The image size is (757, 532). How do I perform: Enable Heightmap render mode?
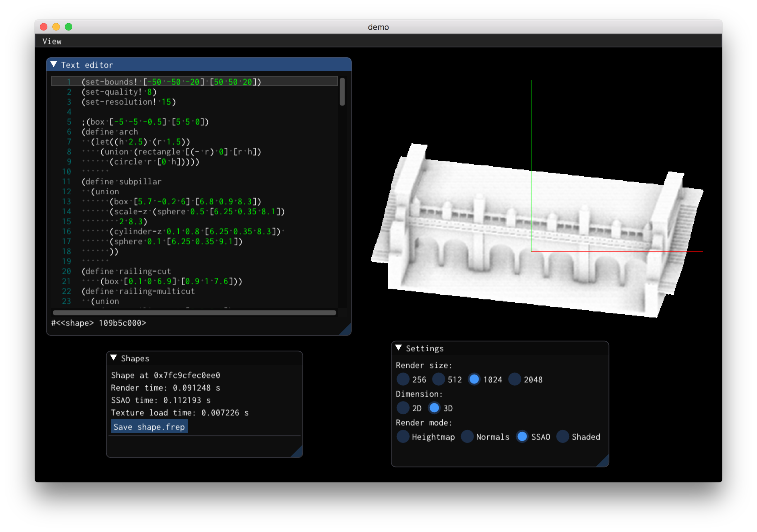point(403,436)
